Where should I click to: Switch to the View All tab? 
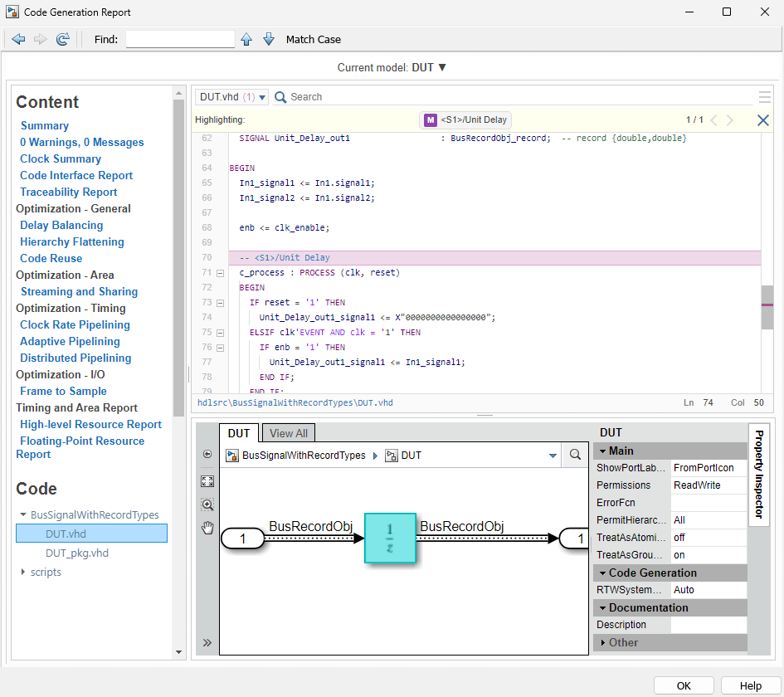click(288, 433)
